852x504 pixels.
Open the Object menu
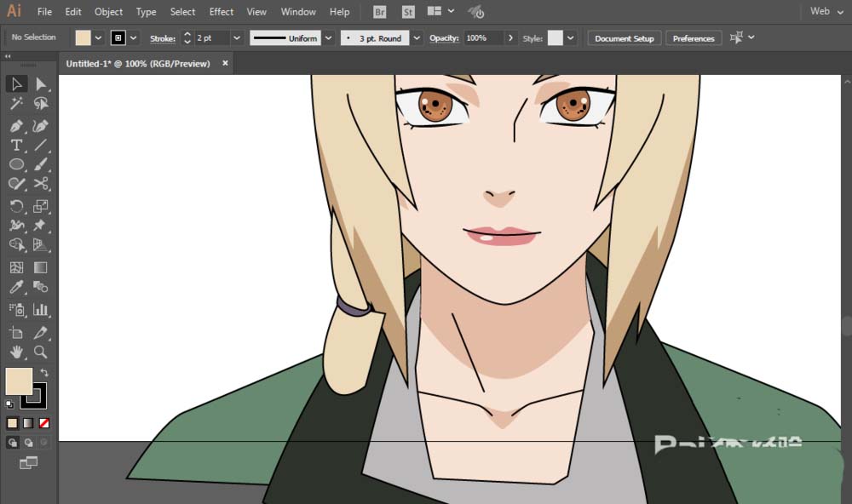(109, 11)
